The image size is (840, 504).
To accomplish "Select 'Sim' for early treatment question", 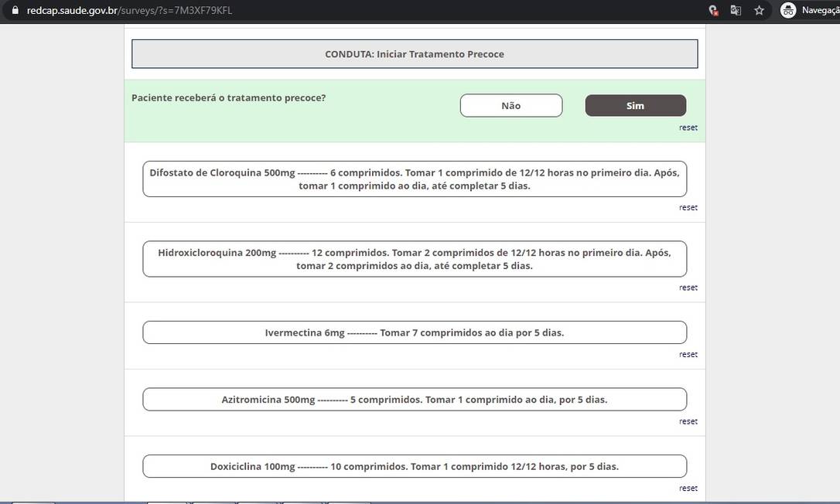I will 635,106.
